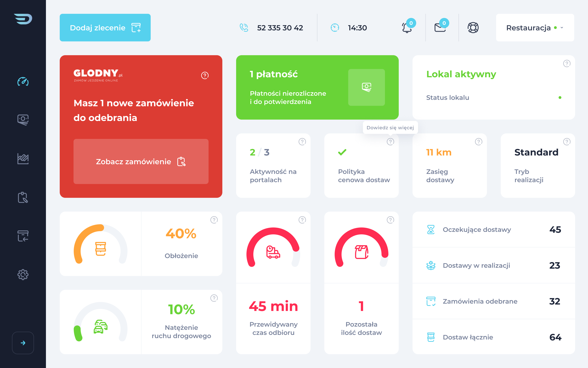
Task: Click the app logo in the sidebar
Action: pyautogui.click(x=23, y=19)
